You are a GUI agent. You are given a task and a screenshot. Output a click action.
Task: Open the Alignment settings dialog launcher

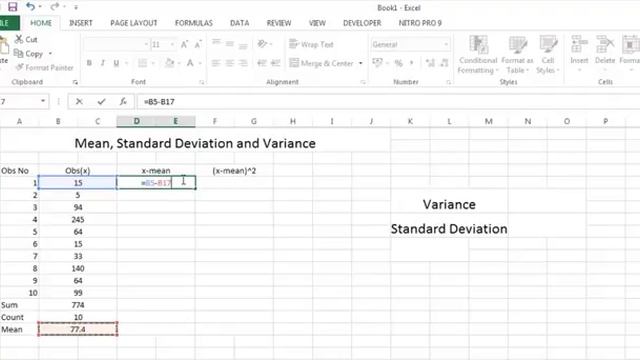362,82
